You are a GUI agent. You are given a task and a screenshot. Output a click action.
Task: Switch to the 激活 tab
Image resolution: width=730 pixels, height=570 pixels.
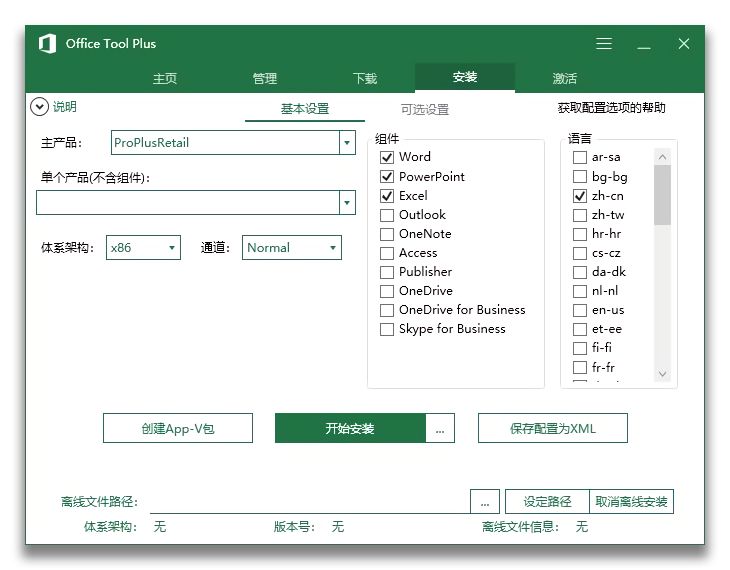[564, 78]
